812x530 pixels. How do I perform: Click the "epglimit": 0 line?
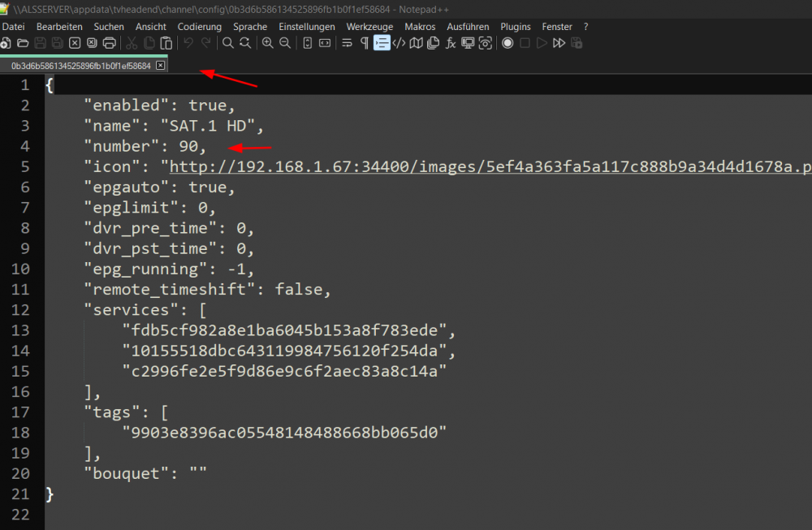point(149,208)
